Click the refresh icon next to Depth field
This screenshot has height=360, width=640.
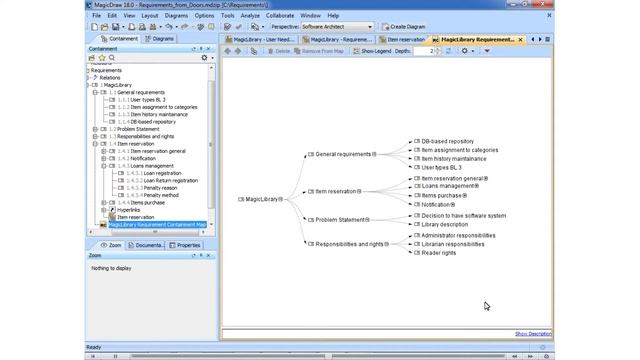[448, 51]
